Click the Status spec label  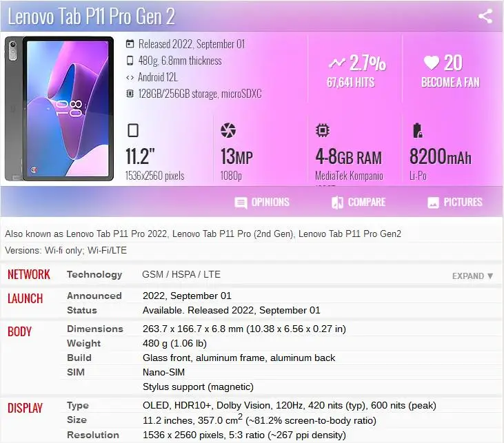82,310
